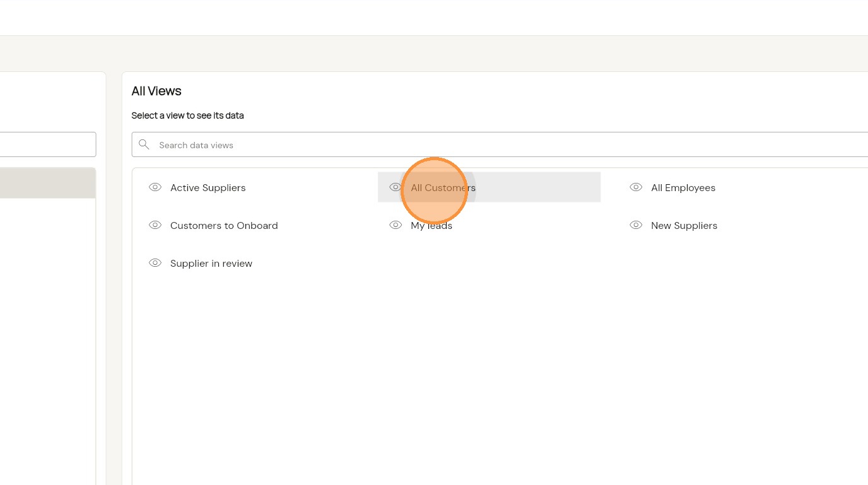868x485 pixels.
Task: Click the eye icon beside All Employees
Action: pyautogui.click(x=636, y=187)
